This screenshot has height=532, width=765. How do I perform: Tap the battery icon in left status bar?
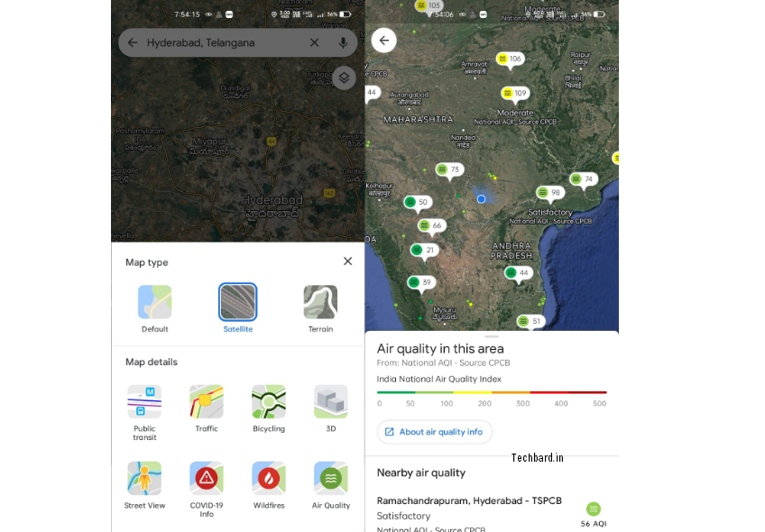tap(346, 14)
